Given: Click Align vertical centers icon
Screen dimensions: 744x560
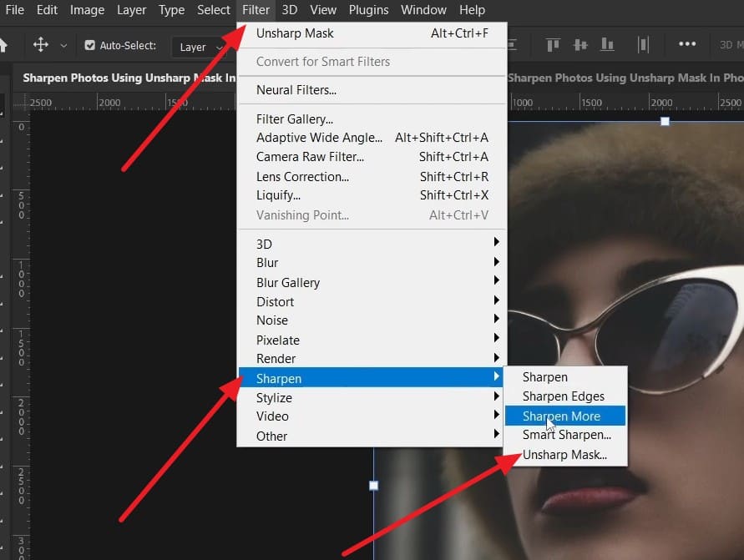Looking at the screenshot, I should tap(580, 45).
